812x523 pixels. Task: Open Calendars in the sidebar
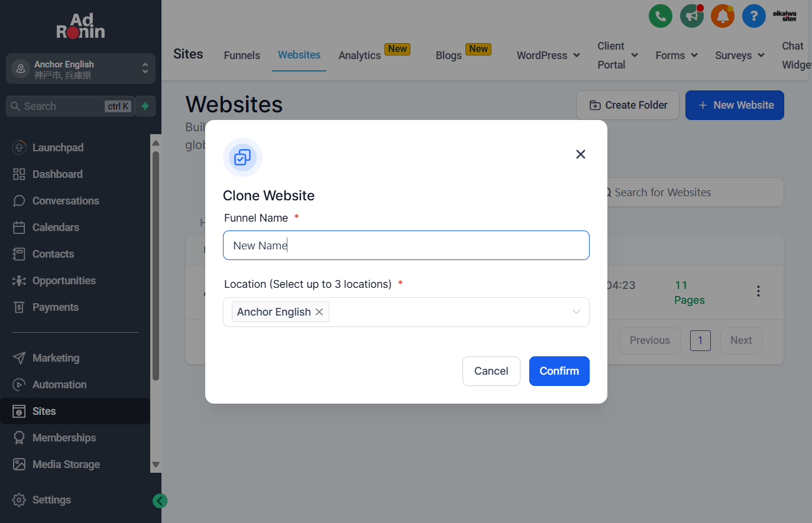56,228
